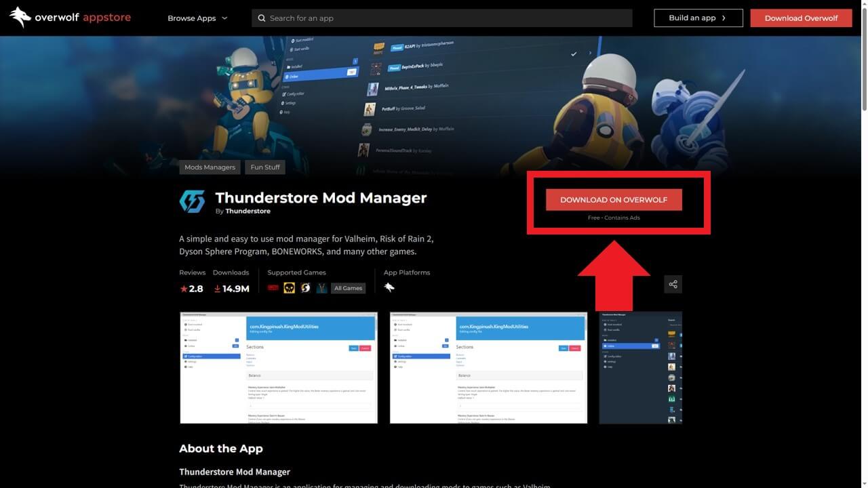This screenshot has height=488, width=868.
Task: Open the dark-theme third screenshot
Action: click(641, 368)
